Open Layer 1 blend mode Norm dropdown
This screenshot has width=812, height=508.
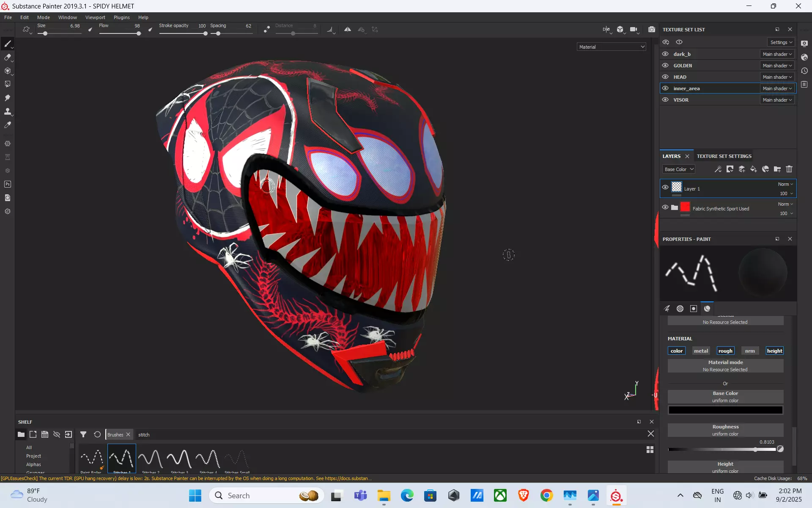coord(785,184)
